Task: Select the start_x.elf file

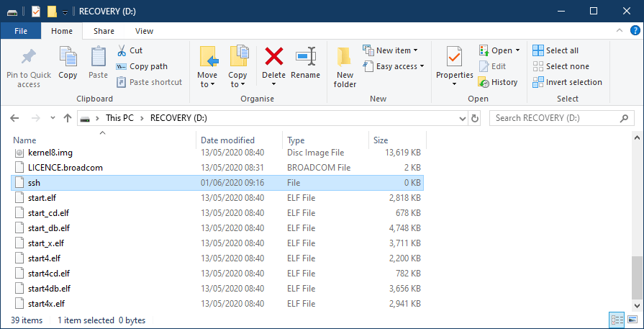Action: coord(217,243)
